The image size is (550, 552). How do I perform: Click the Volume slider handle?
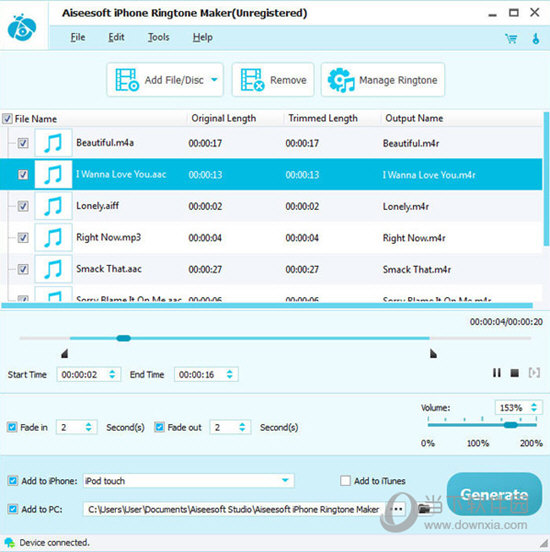pyautogui.click(x=510, y=425)
